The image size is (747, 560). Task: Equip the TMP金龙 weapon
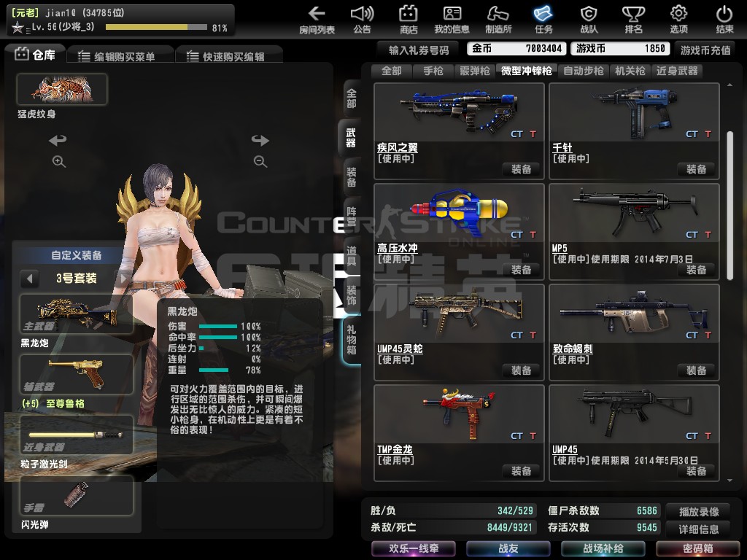click(x=521, y=471)
